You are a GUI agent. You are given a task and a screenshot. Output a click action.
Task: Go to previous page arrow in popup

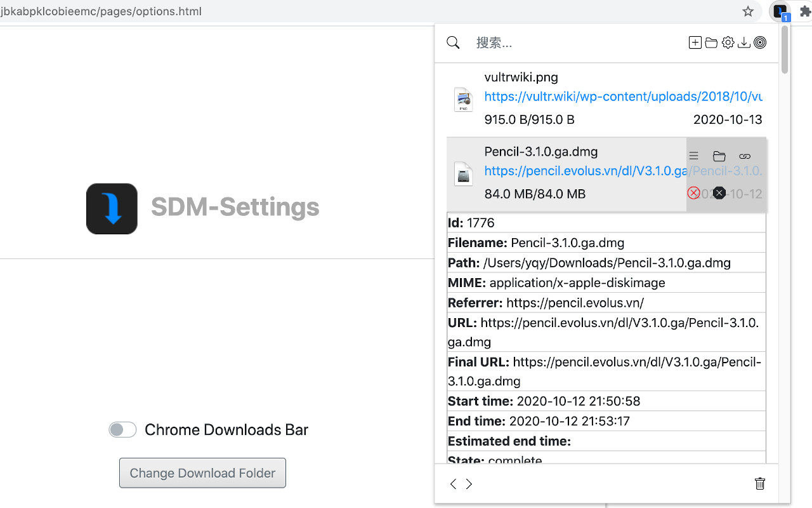[x=453, y=484]
